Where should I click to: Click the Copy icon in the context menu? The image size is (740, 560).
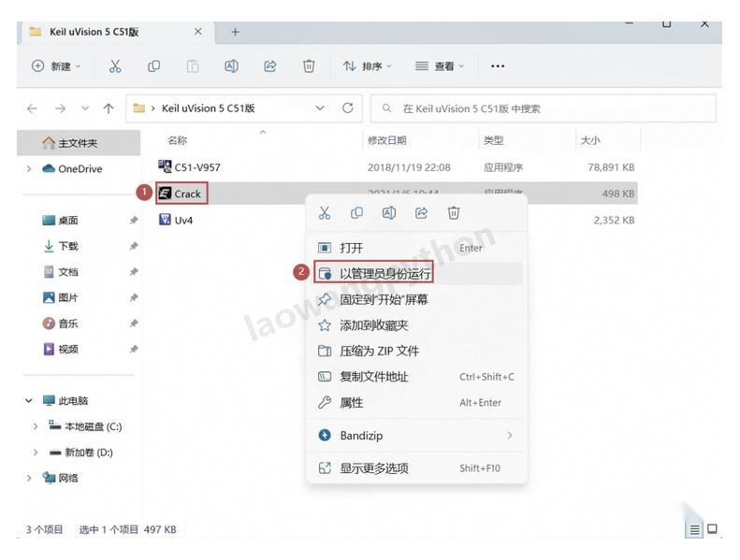pyautogui.click(x=356, y=213)
